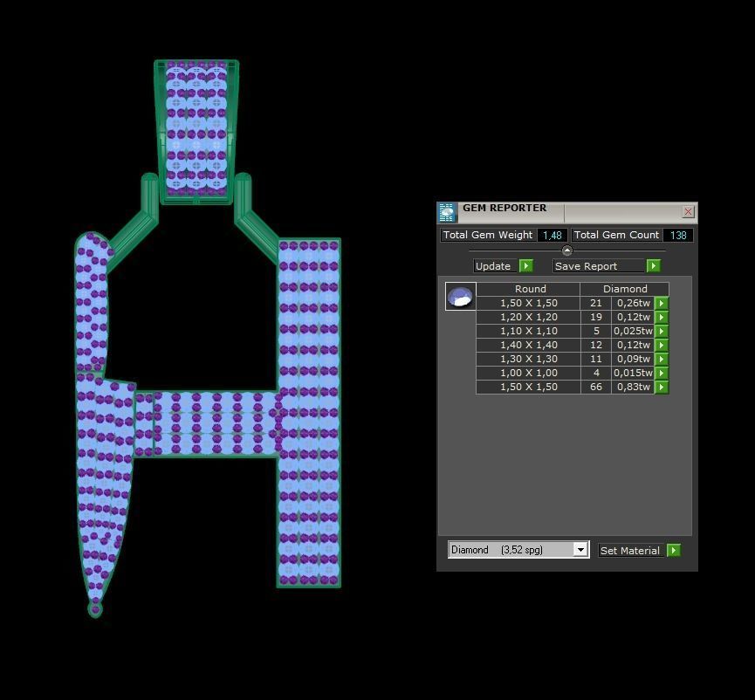
Task: Click the Total Gem Weight value 1,48
Action: pyautogui.click(x=553, y=235)
